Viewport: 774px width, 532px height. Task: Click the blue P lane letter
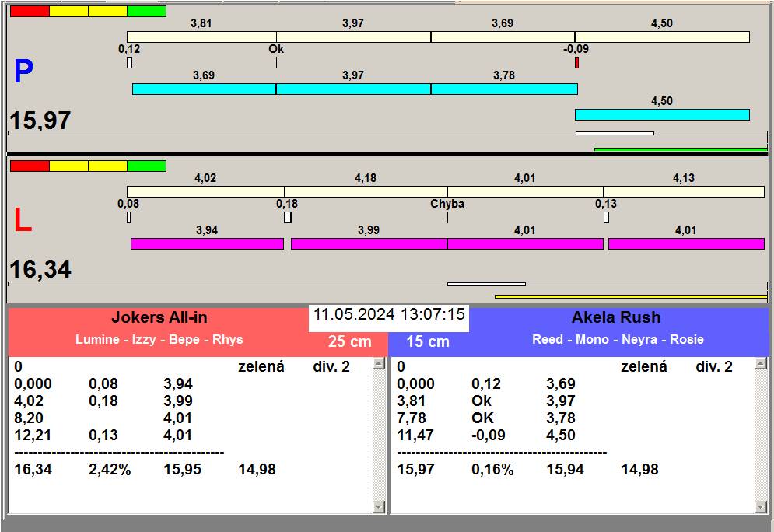(23, 73)
